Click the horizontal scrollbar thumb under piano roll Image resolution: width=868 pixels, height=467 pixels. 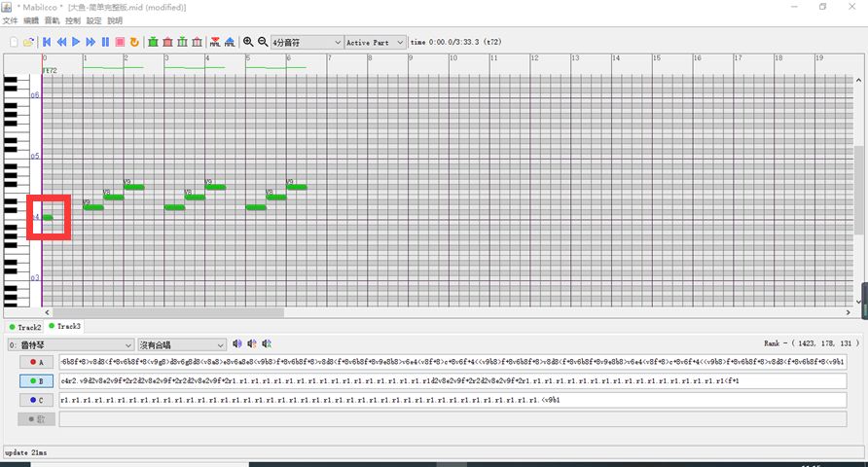pos(168,312)
